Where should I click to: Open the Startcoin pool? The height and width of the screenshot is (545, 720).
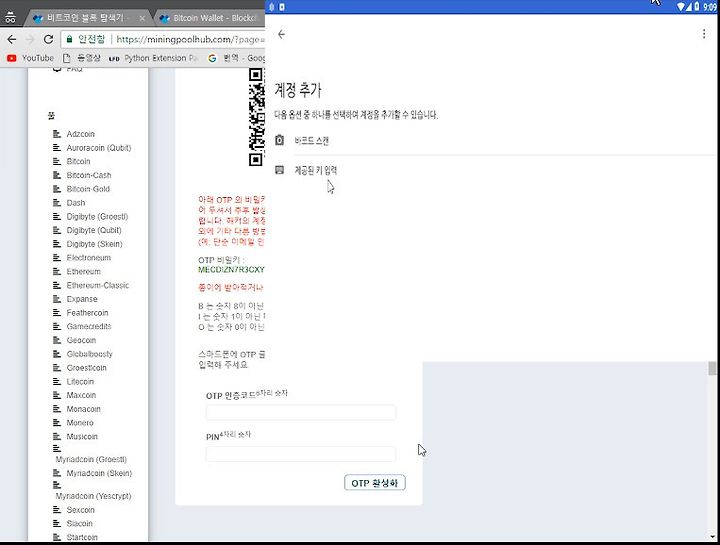point(82,537)
